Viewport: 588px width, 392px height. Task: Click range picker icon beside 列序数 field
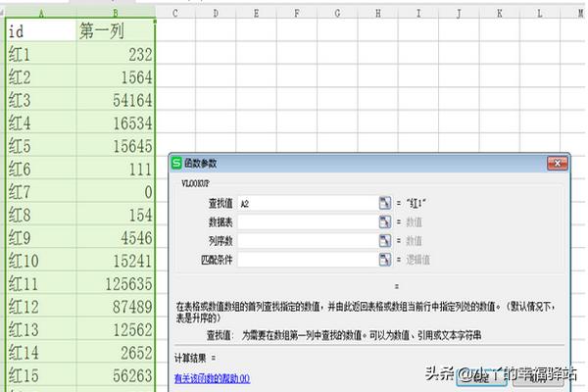[385, 240]
